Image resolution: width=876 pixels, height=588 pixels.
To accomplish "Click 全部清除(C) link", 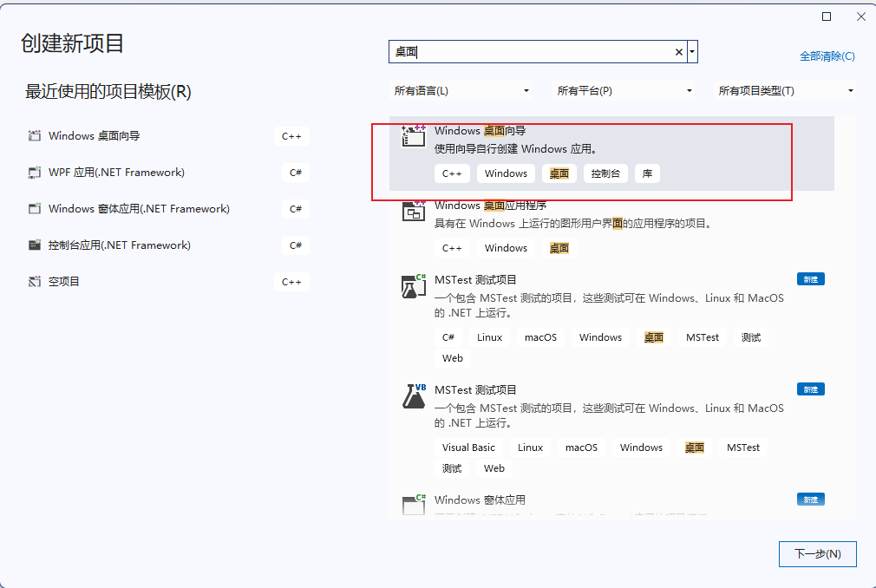I will click(827, 56).
